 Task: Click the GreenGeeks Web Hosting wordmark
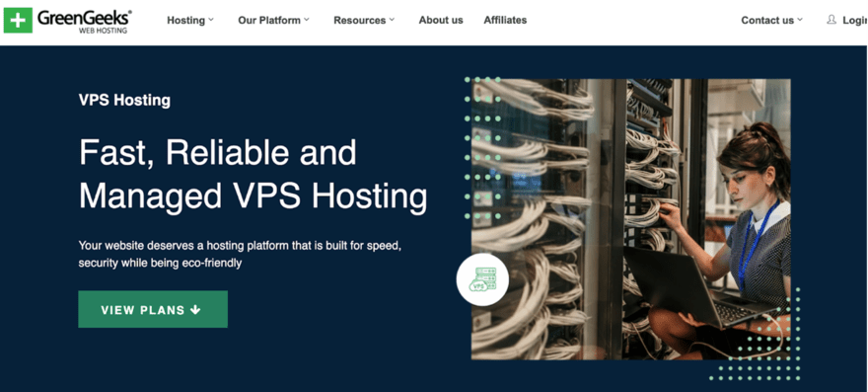[x=85, y=21]
